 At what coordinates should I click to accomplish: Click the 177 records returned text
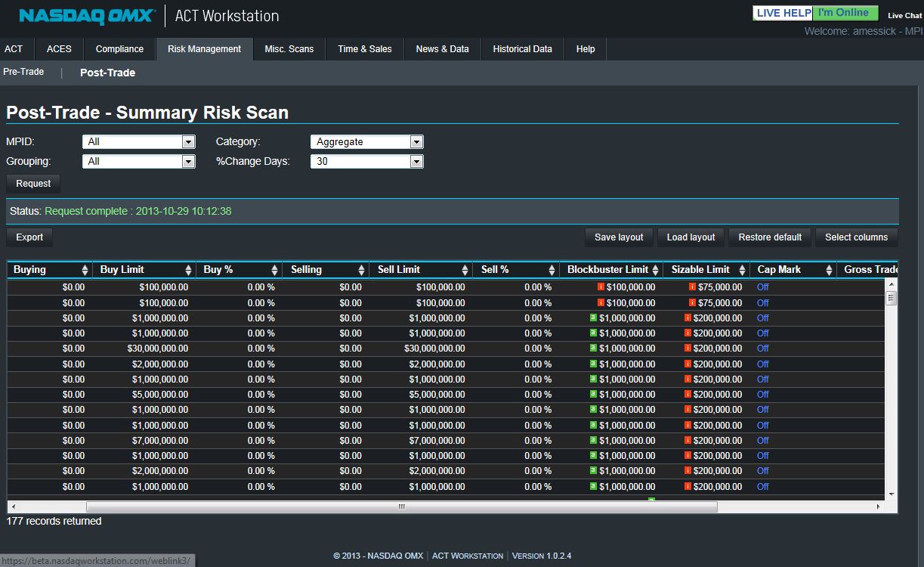(54, 521)
